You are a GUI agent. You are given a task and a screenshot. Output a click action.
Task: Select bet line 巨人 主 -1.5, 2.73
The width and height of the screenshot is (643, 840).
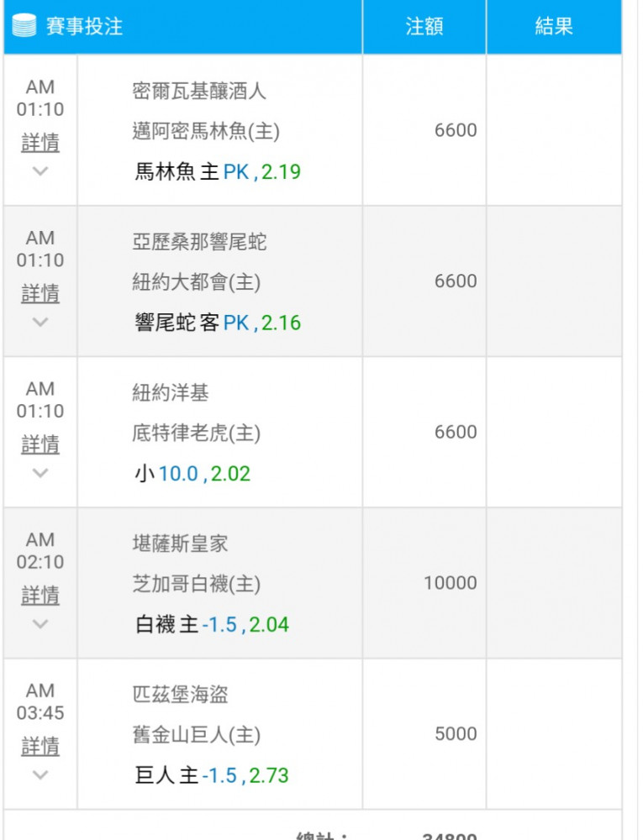212,776
